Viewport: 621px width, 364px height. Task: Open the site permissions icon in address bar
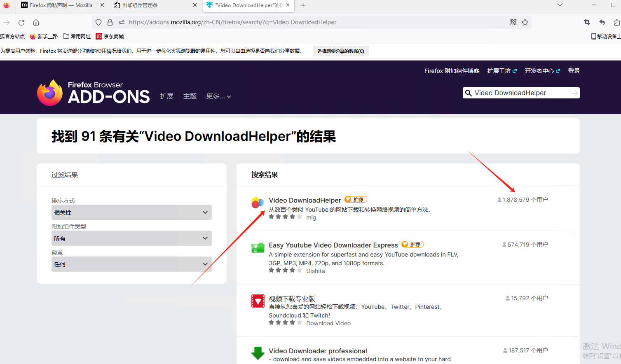[122, 22]
